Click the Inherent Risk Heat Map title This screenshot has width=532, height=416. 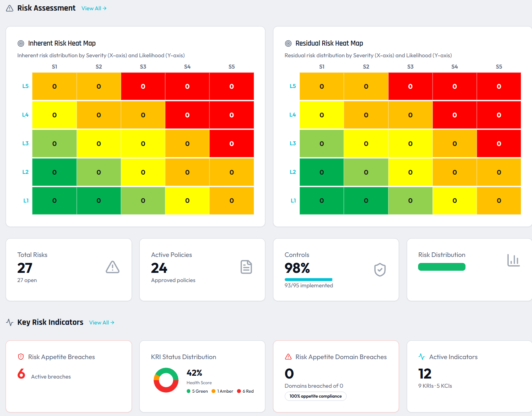62,43
